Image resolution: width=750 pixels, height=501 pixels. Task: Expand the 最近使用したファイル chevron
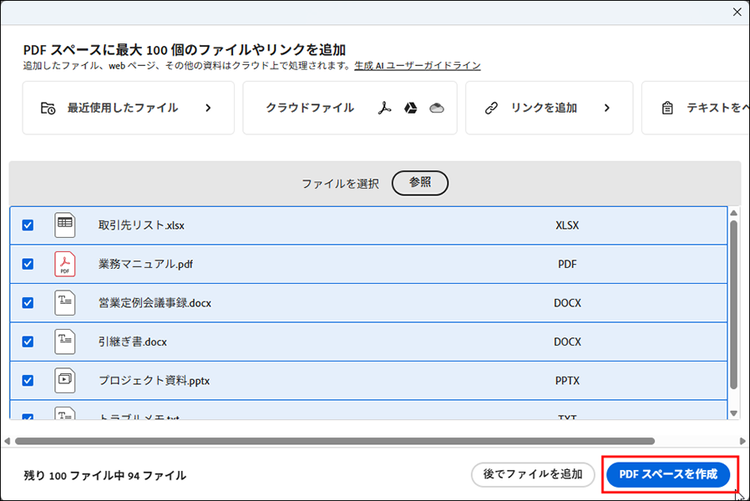click(x=208, y=108)
